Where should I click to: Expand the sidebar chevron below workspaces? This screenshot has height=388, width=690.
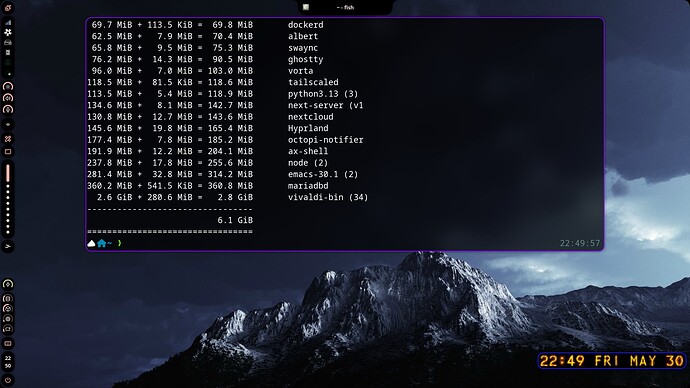click(8, 246)
